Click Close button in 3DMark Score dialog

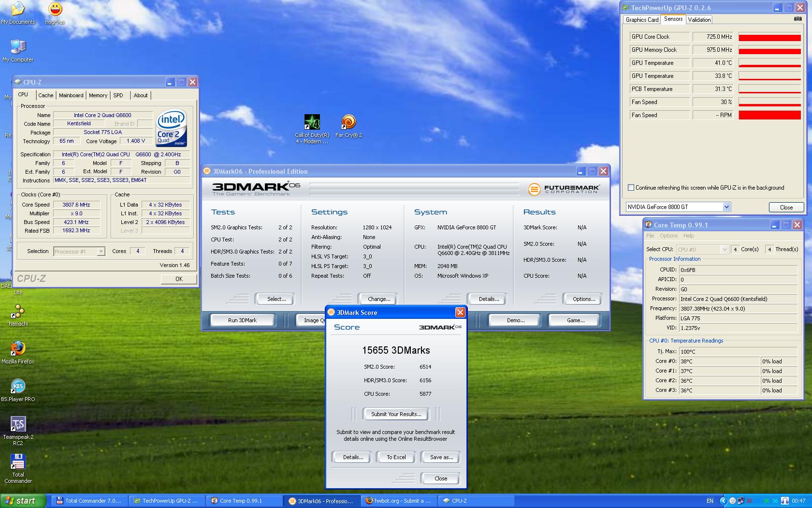click(441, 478)
